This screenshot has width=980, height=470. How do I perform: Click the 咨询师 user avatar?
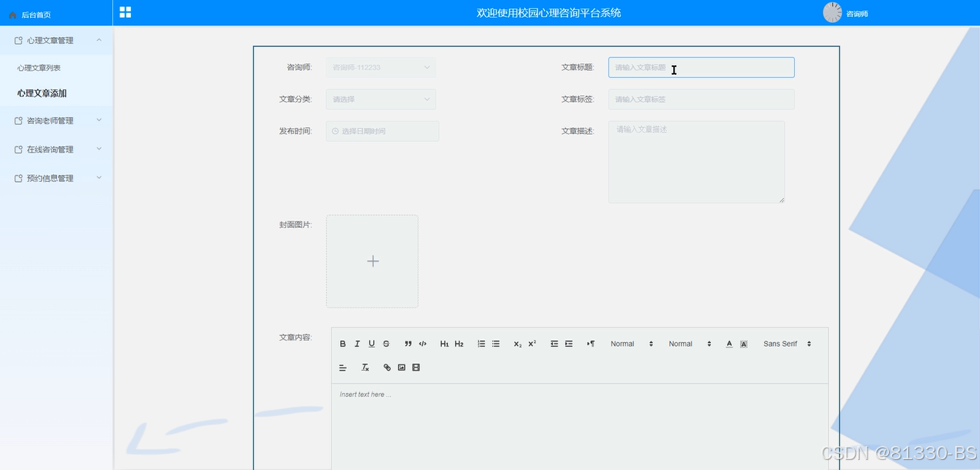point(833,12)
